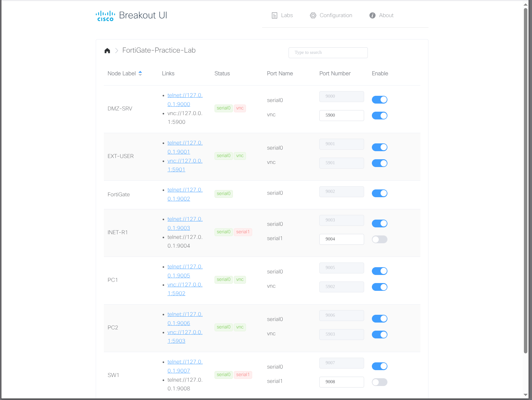Screen dimensions: 532x400
Task: Click the INET-R1 serial1 status tag
Action: click(243, 232)
